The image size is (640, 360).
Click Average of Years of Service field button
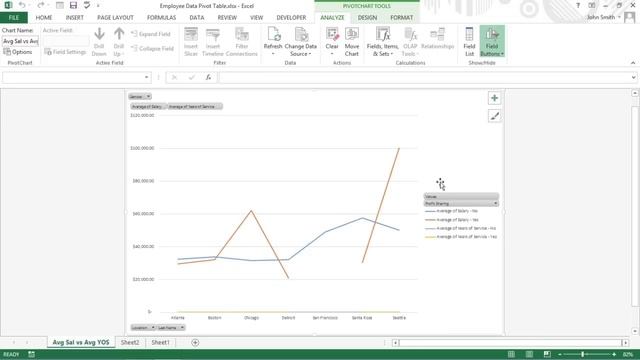click(x=195, y=107)
